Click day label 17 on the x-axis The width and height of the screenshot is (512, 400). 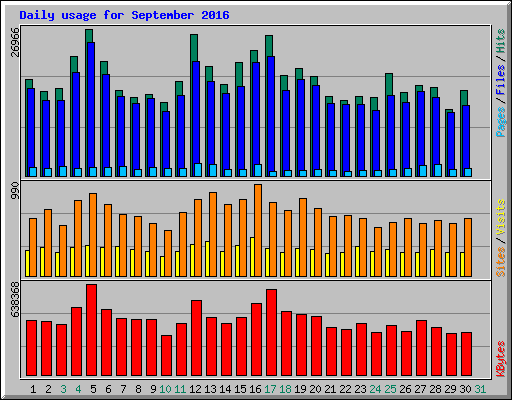pos(270,389)
